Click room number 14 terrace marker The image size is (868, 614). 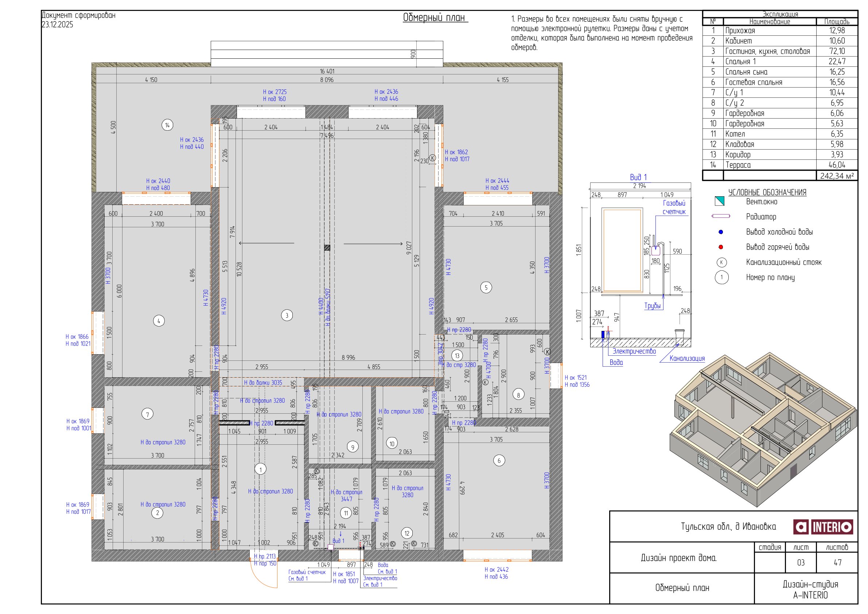(167, 125)
